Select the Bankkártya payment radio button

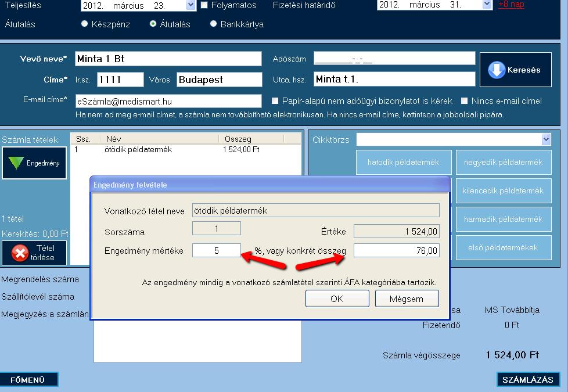click(x=213, y=24)
